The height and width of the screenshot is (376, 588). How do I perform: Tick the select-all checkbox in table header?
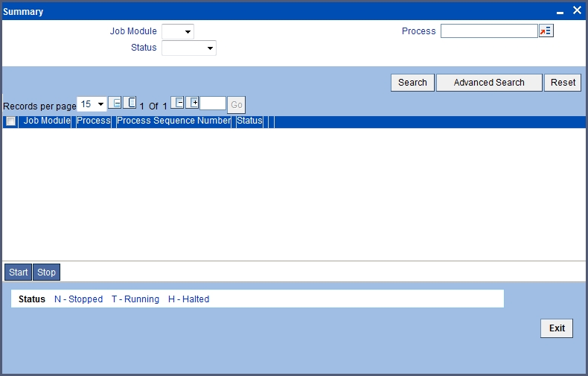pos(11,121)
